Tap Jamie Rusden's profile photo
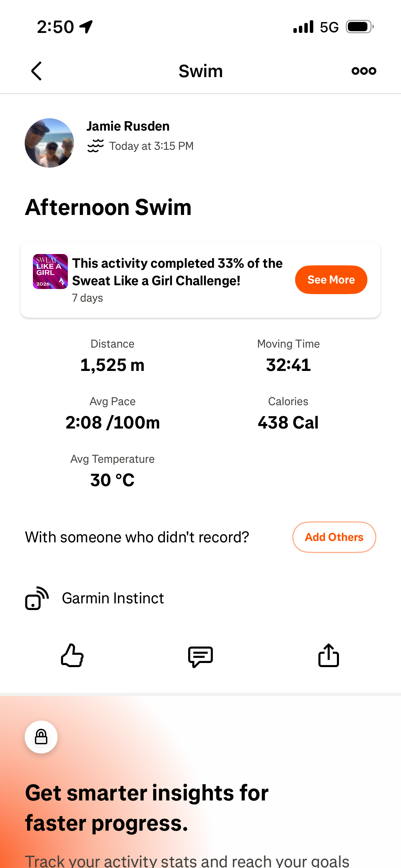401x868 pixels. click(x=49, y=143)
